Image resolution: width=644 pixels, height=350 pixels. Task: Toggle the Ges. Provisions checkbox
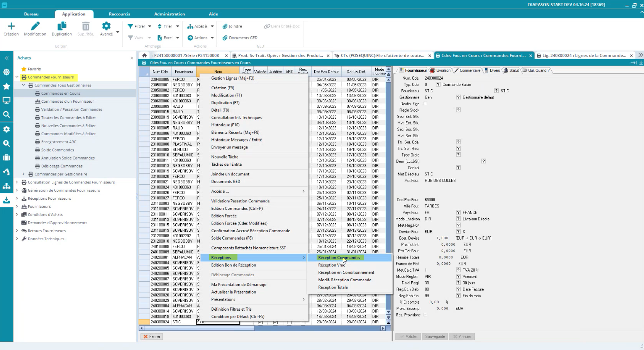(425, 315)
